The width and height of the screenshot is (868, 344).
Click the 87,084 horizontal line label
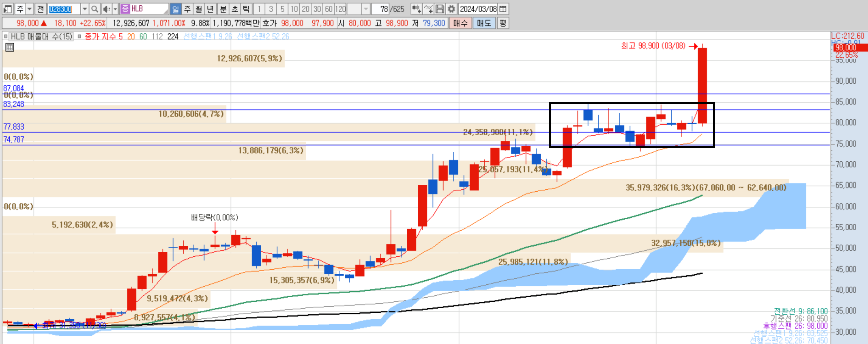pos(13,88)
